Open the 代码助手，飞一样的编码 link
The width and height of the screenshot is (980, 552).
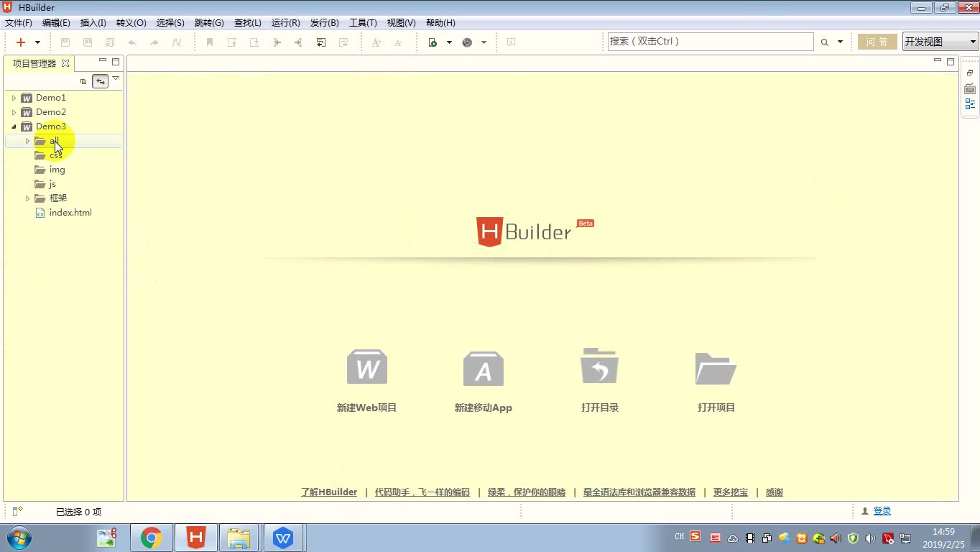[x=422, y=492]
